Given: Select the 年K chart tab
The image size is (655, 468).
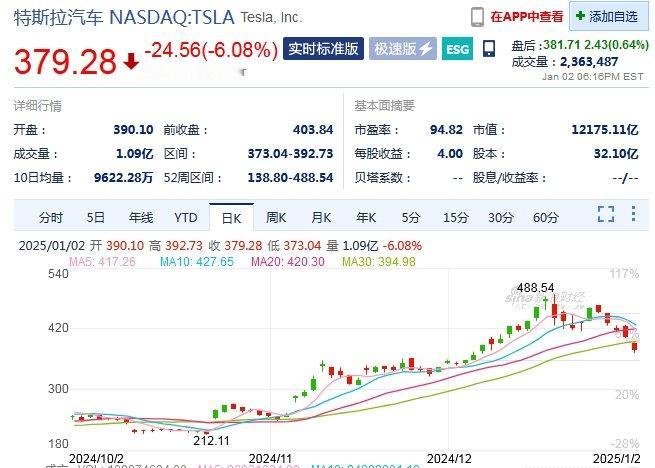Looking at the screenshot, I should (366, 218).
